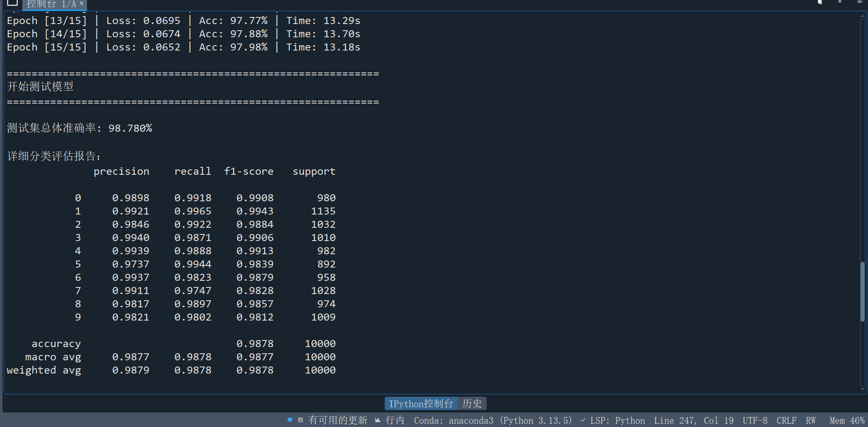Click the precision column header
This screenshot has height=427, width=868.
point(121,171)
